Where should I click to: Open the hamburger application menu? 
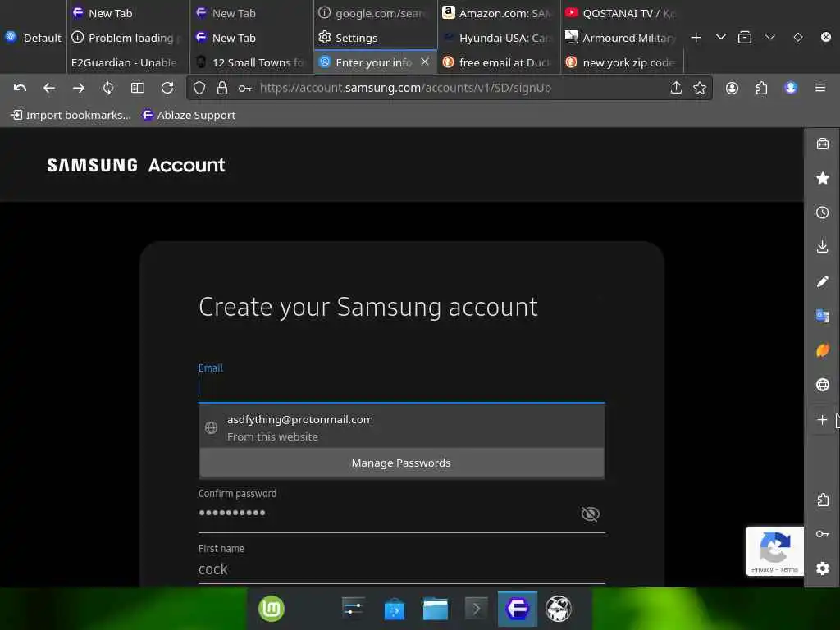tap(820, 87)
